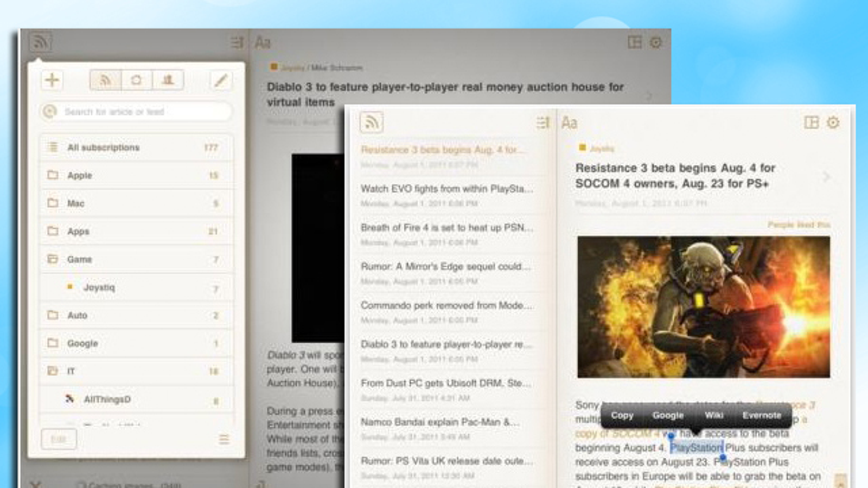Tap the reorder lines icon at popover bottom
This screenshot has width=868, height=488.
[x=224, y=439]
